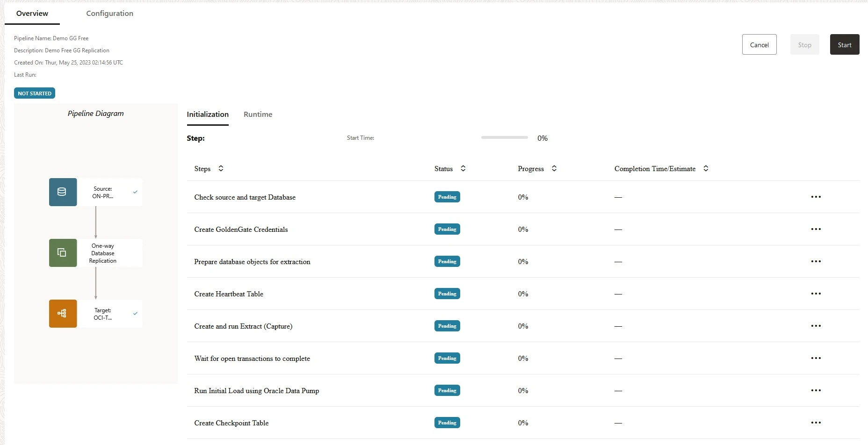Click the checkmark on the Source node
Image resolution: width=868 pixels, height=445 pixels.
[x=135, y=192]
